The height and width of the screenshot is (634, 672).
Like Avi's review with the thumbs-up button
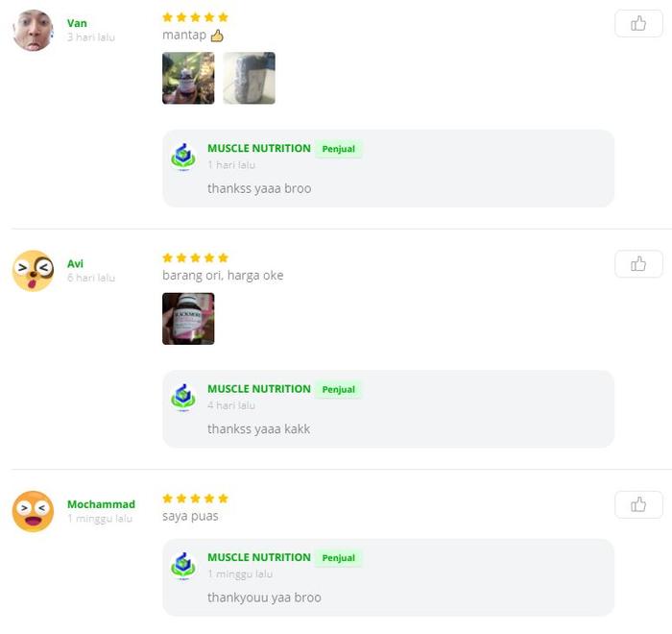coord(638,264)
